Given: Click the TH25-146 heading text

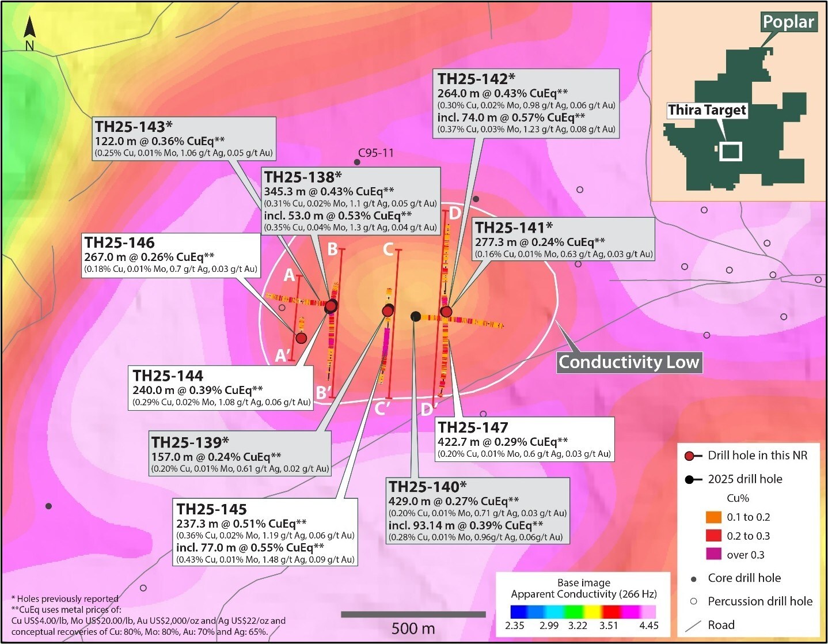Looking at the screenshot, I should (x=120, y=243).
